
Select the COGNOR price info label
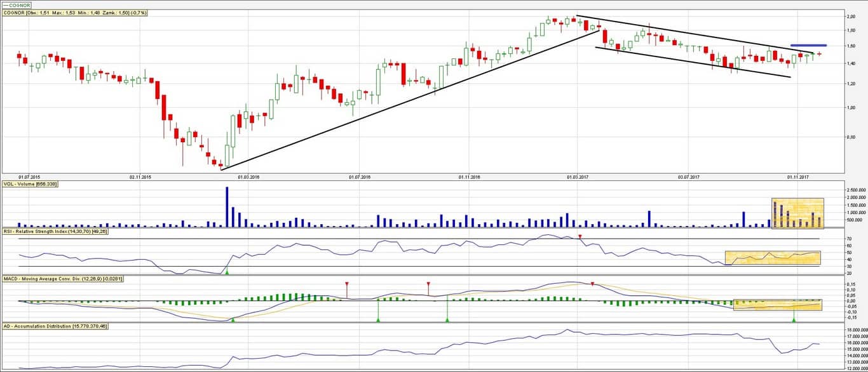(75, 13)
